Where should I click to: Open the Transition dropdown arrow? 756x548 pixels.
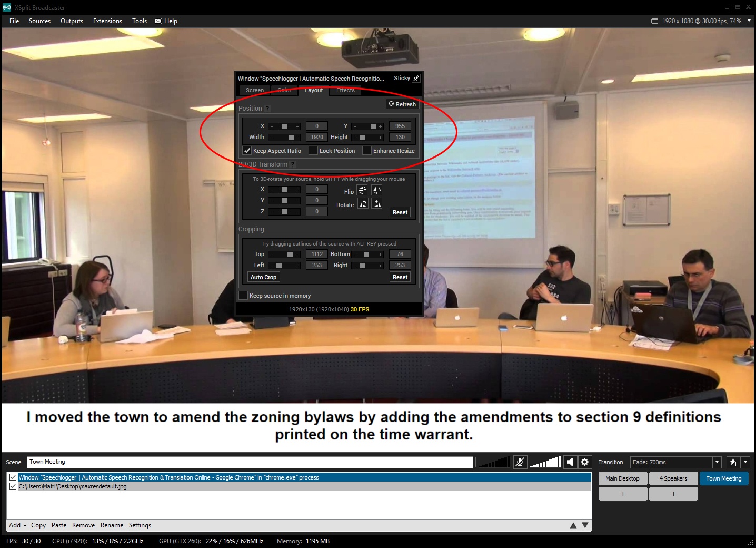click(x=717, y=462)
